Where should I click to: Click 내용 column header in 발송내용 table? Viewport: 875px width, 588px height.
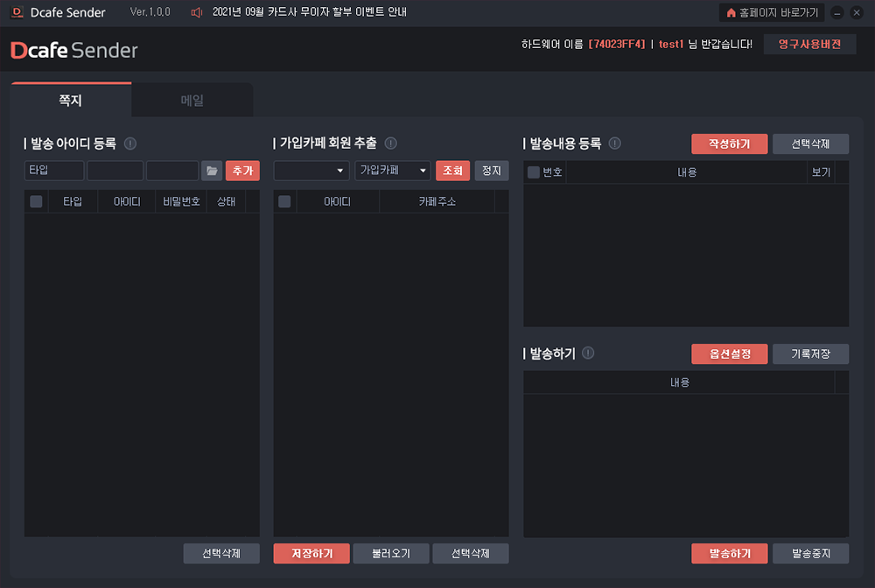(687, 172)
